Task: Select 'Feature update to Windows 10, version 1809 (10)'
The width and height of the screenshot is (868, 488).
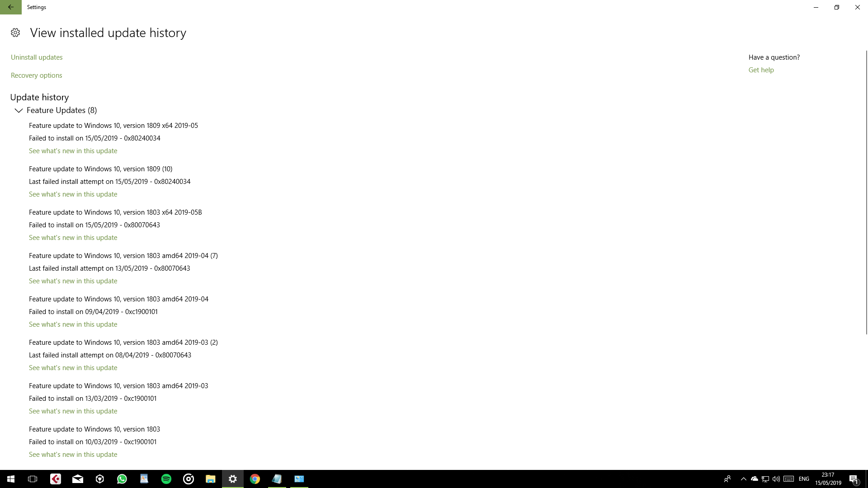Action: 100,169
